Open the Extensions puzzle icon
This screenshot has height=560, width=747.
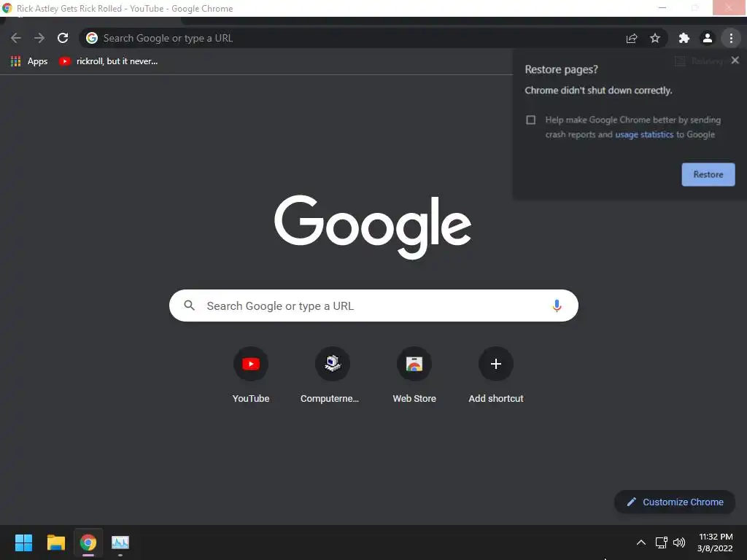coord(684,38)
